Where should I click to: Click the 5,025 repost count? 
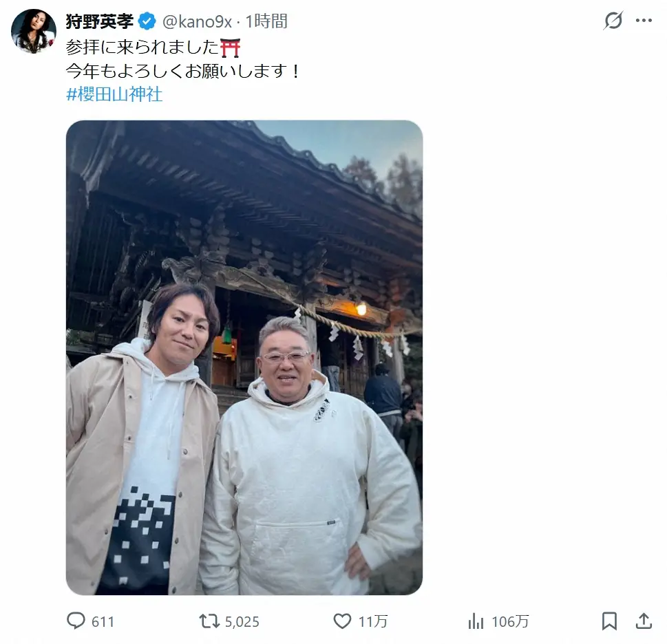242,622
